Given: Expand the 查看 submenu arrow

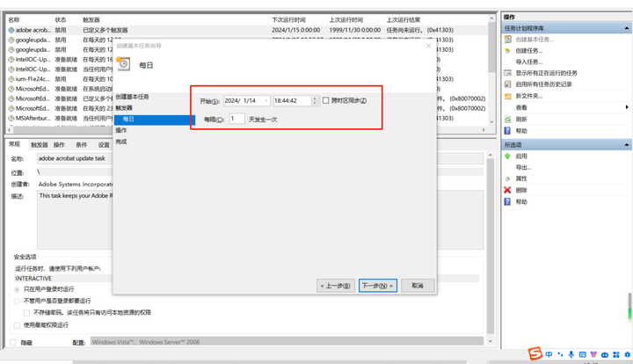Looking at the screenshot, I should click(627, 108).
